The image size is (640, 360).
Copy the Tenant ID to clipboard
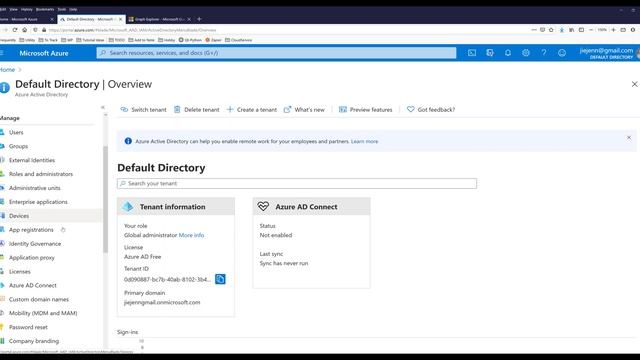pyautogui.click(x=220, y=279)
